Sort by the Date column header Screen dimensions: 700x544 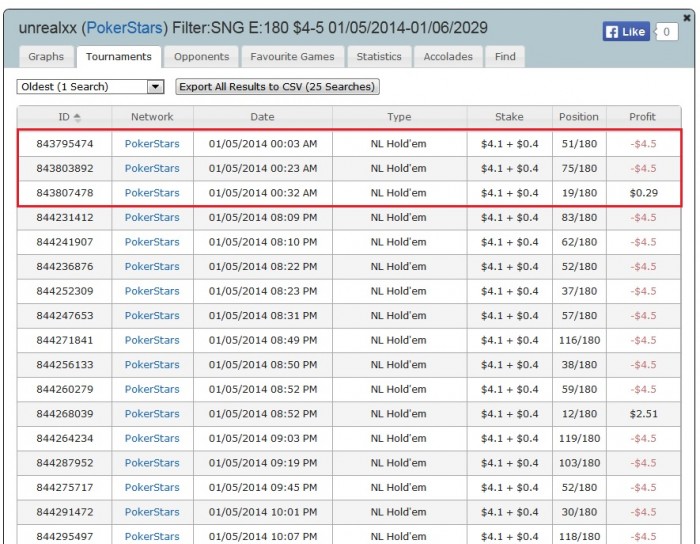click(x=262, y=117)
